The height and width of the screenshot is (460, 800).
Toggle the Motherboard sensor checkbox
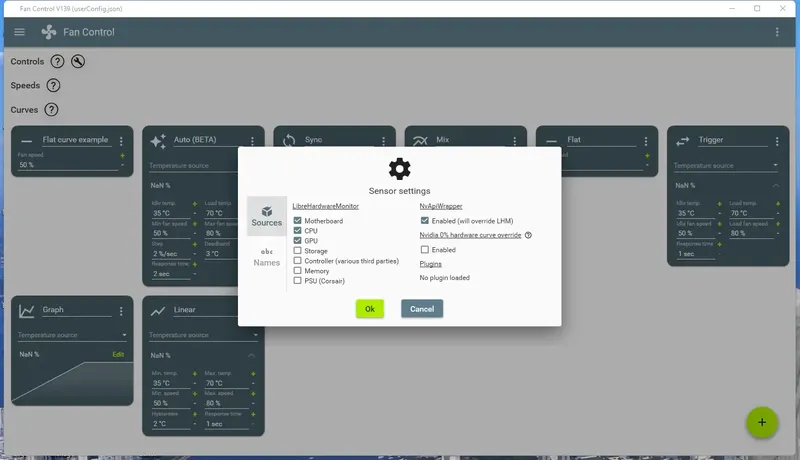(x=297, y=220)
